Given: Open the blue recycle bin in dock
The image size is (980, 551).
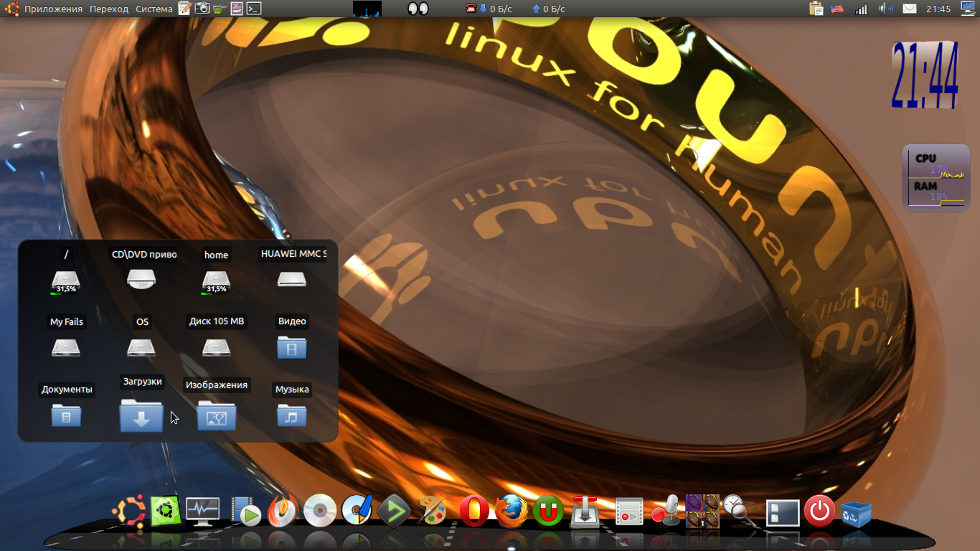Looking at the screenshot, I should point(857,513).
